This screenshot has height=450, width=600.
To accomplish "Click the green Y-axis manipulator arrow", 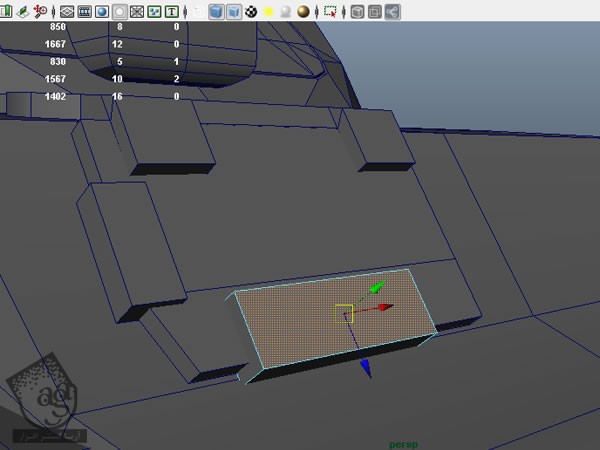I will [376, 288].
